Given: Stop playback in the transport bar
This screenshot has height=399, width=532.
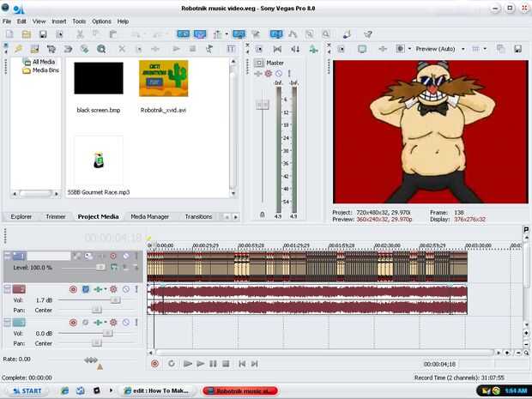Looking at the screenshot, I should tap(225, 364).
